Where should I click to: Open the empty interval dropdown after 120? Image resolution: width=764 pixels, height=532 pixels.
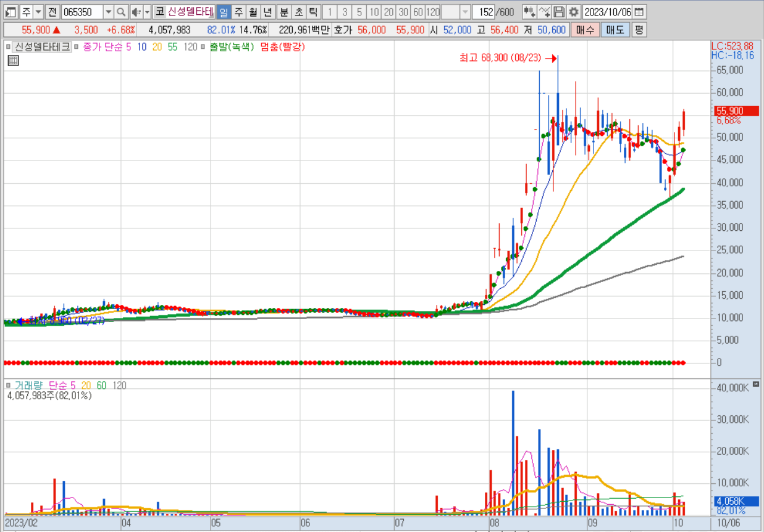[465, 12]
